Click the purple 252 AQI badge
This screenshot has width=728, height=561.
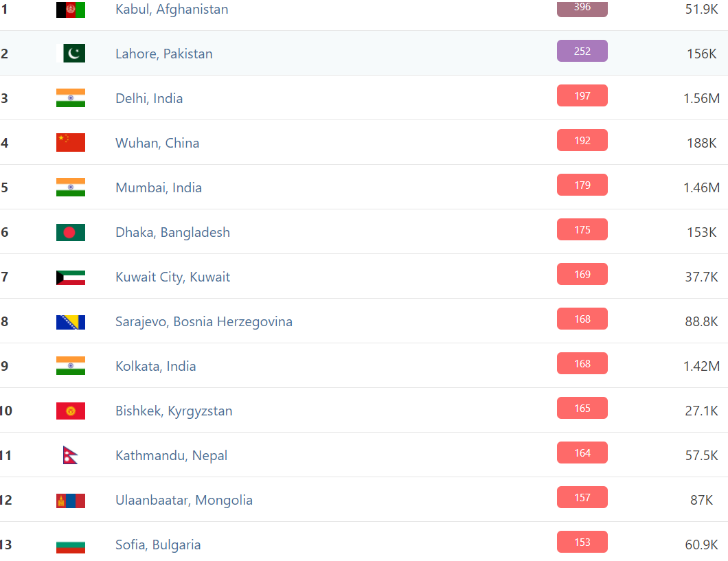click(x=582, y=51)
